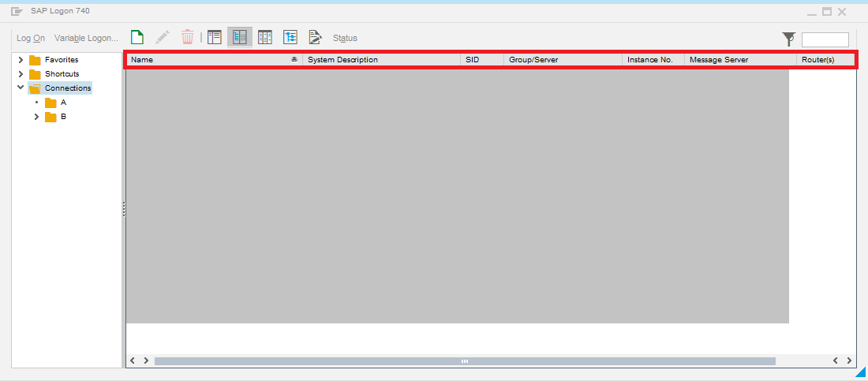868x381 pixels.
Task: Select the Connections tree item
Action: tap(68, 88)
